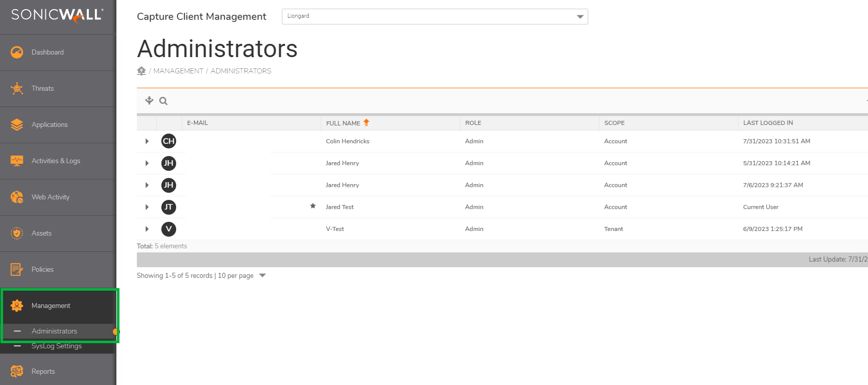Click the MANAGEMENT breadcrumb link

178,71
